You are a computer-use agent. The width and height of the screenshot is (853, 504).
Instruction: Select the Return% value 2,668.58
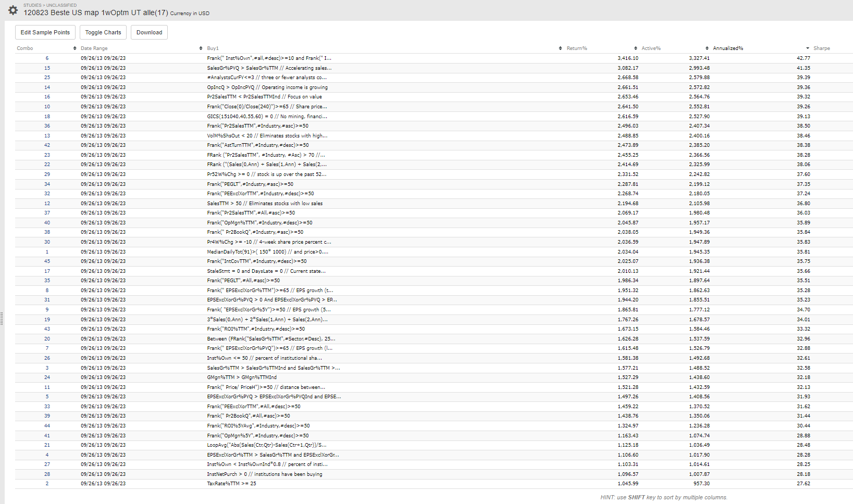pyautogui.click(x=628, y=78)
